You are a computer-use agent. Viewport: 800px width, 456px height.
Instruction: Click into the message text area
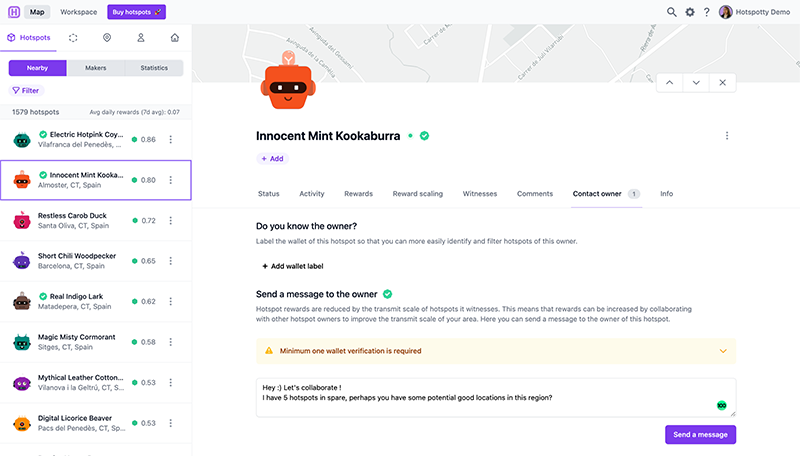coord(496,397)
